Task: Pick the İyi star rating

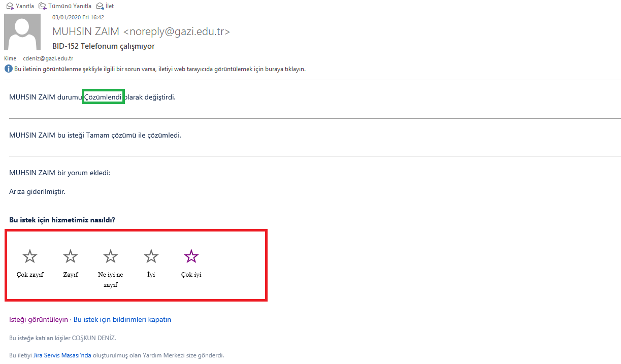Action: [x=151, y=256]
